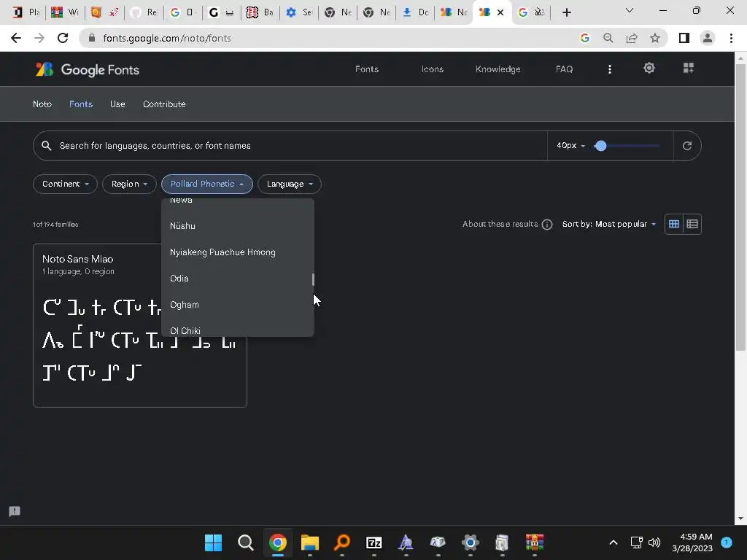Choose Odia in the script list
Screen dimensions: 747x560
[x=237, y=279]
